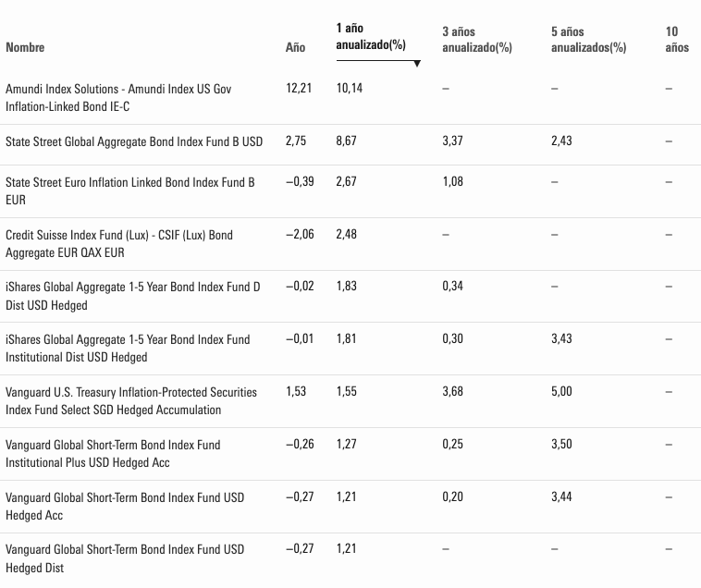
Task: Sort by 5 años anualizados(%) column
Action: [588, 40]
